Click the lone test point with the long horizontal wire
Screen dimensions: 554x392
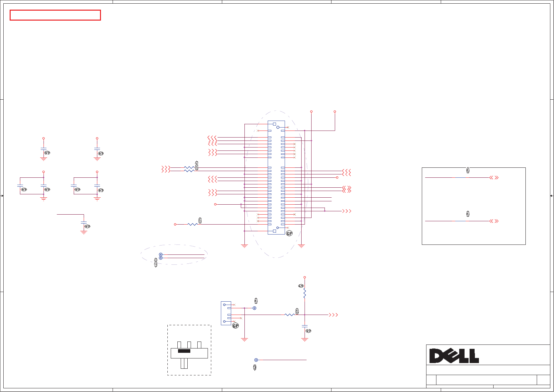(256, 360)
